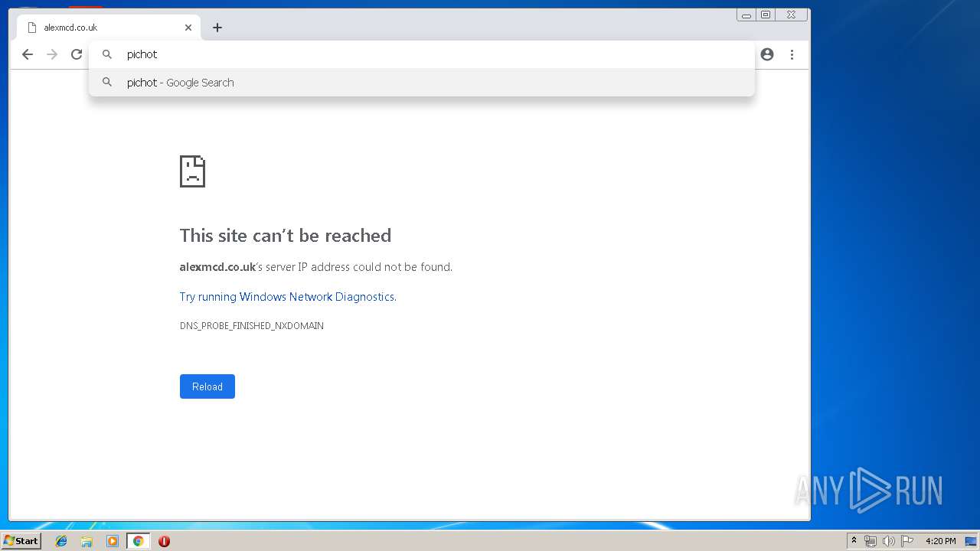Open a new tab with plus button
Screen dimensions: 980x551
coord(217,28)
